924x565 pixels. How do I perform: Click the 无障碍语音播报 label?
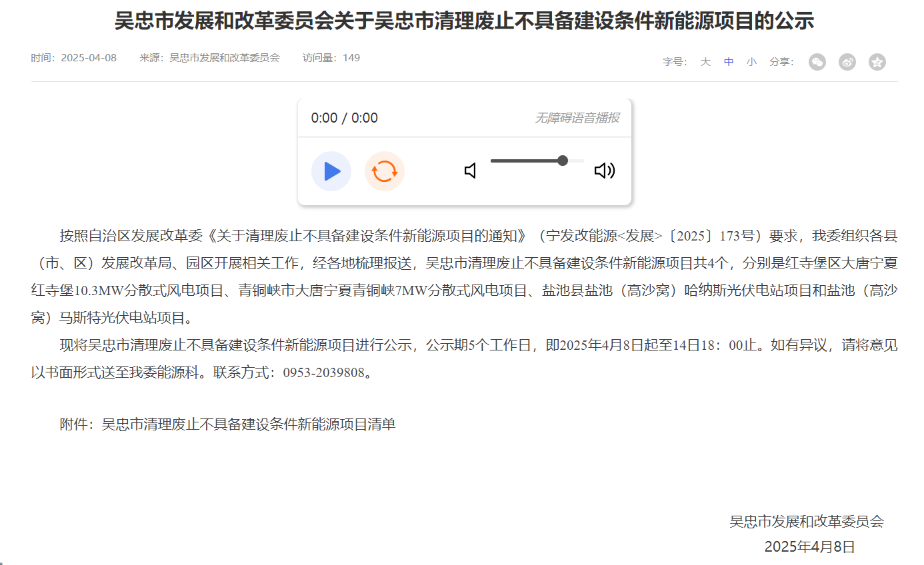pos(577,119)
